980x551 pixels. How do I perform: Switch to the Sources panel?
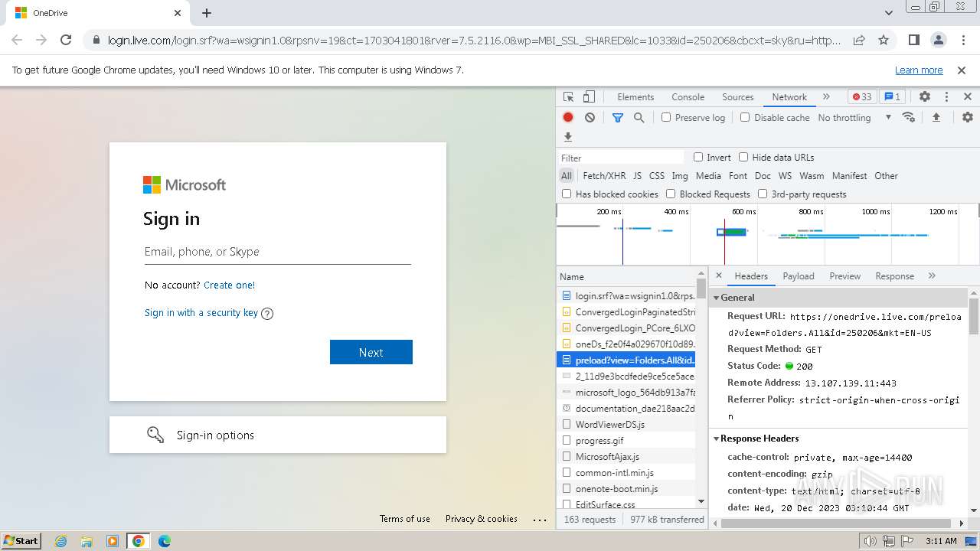point(738,97)
